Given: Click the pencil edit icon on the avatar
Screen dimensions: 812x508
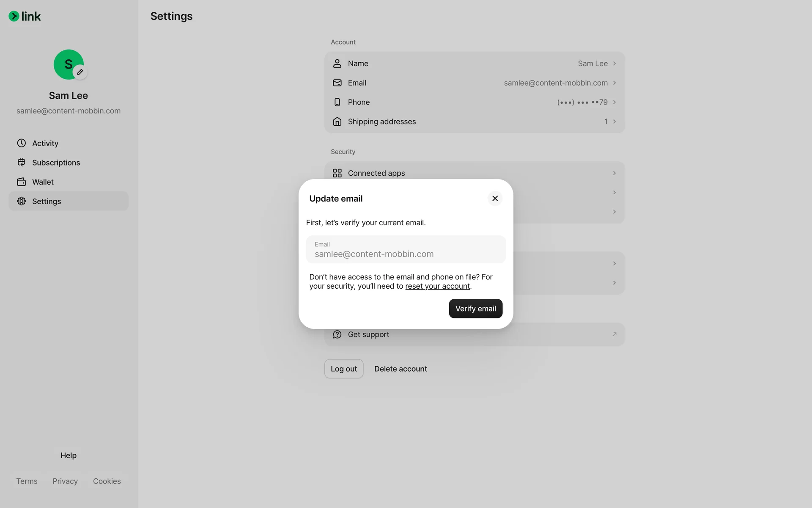Looking at the screenshot, I should pyautogui.click(x=80, y=72).
